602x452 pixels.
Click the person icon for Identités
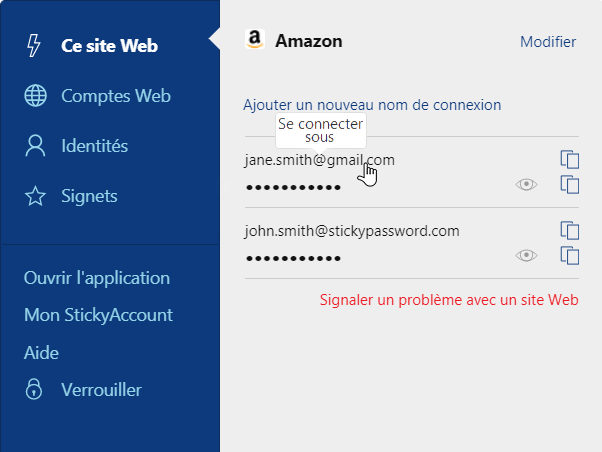pos(35,146)
